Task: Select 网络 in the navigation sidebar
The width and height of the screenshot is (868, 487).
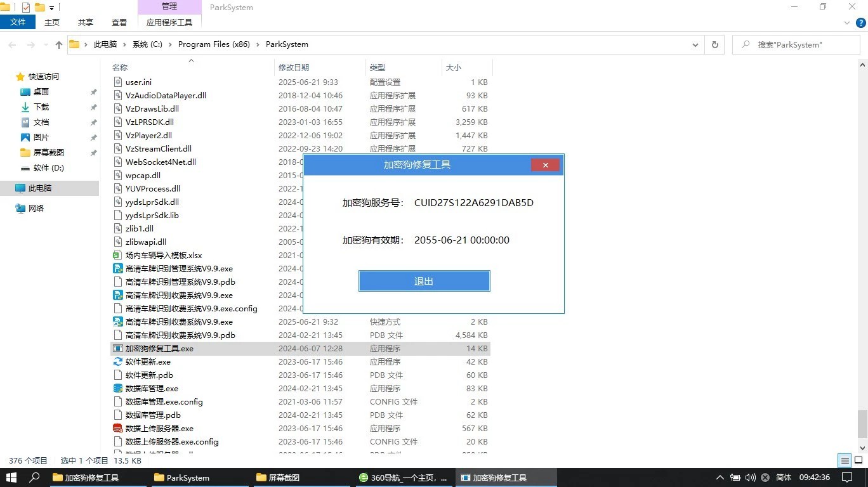Action: tap(36, 209)
